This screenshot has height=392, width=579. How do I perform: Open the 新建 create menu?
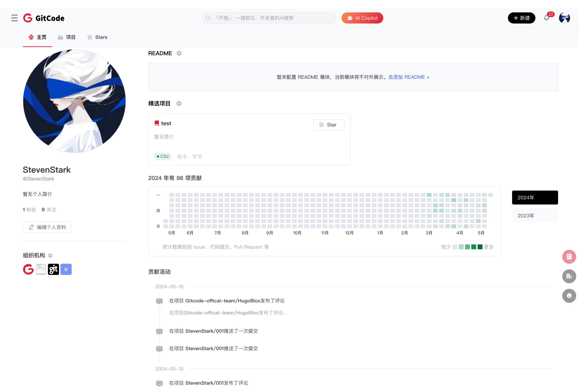521,18
